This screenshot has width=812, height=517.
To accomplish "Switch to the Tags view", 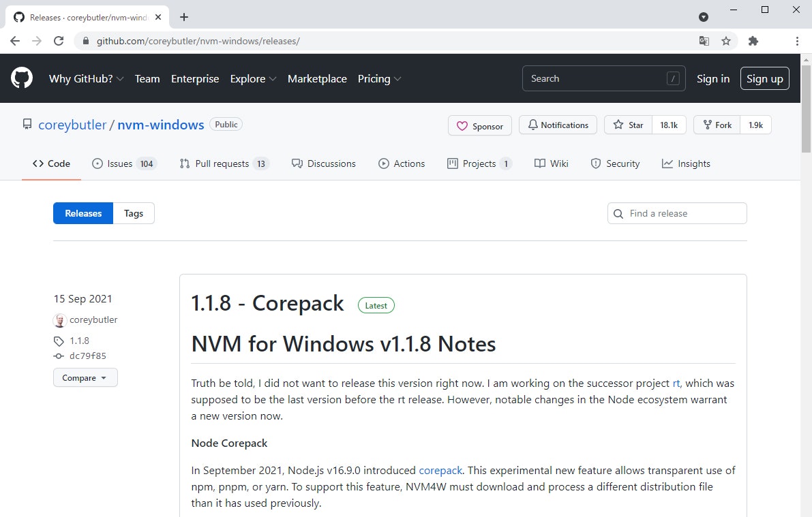I will click(x=134, y=213).
